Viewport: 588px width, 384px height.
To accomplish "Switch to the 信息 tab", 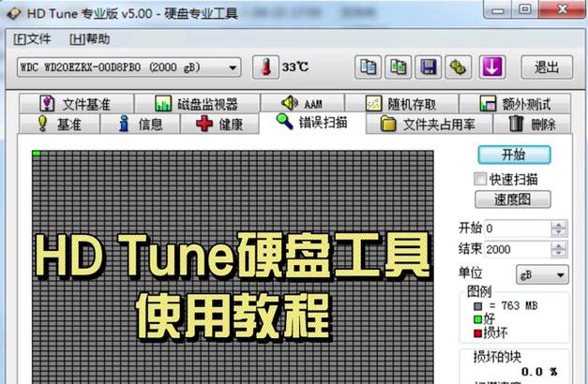I will tap(141, 124).
